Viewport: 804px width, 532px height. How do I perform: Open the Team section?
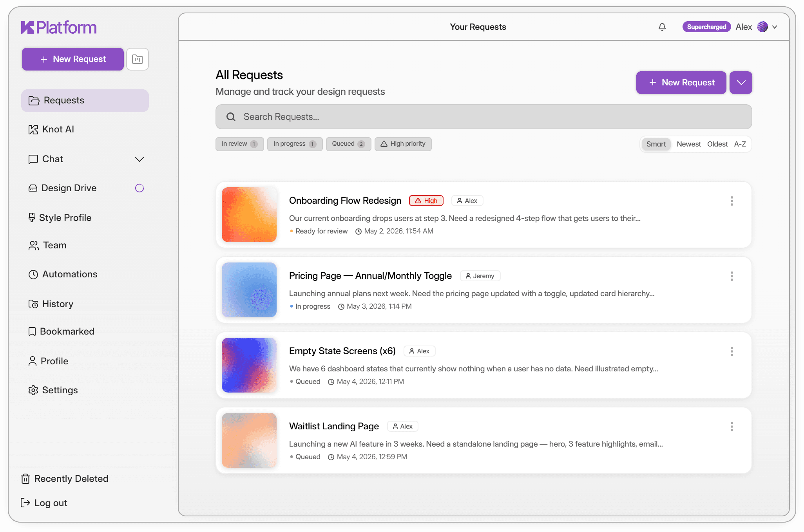(85, 245)
